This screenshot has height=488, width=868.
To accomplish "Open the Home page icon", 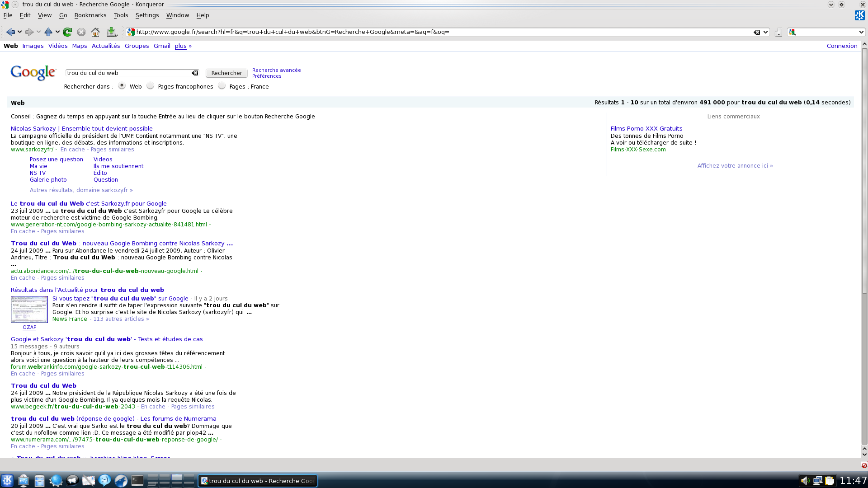I will 95,32.
